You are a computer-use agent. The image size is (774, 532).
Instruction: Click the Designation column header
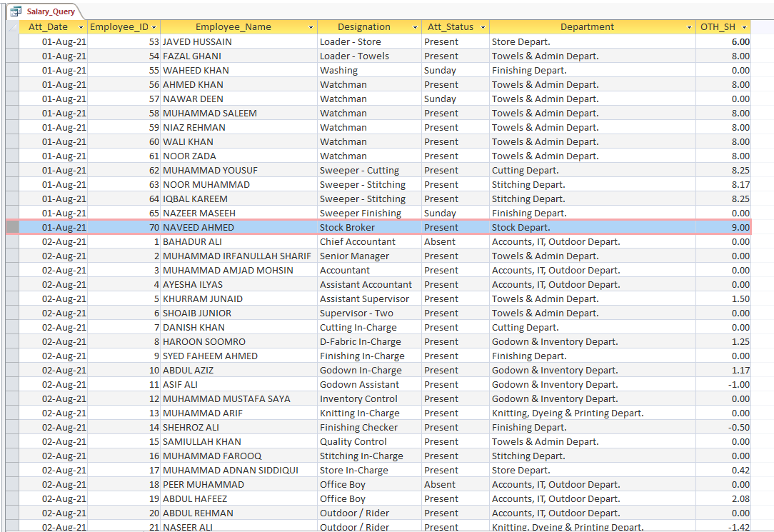pos(369,27)
